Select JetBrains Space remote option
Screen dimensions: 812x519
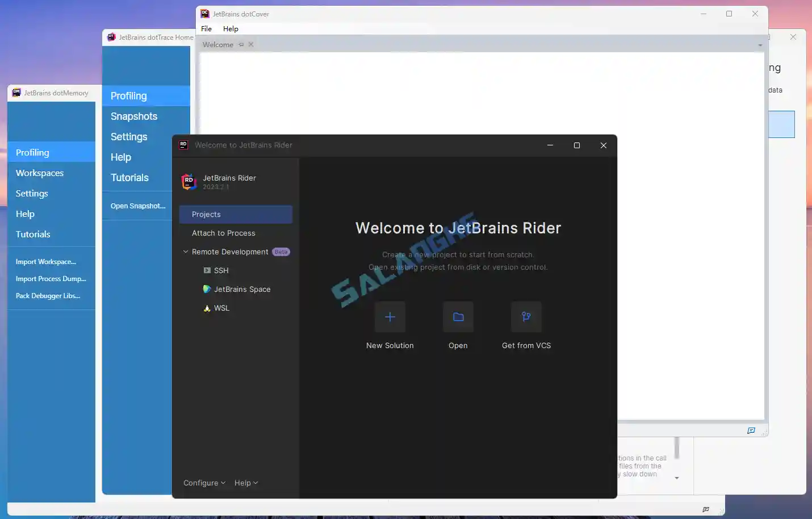[236, 289]
